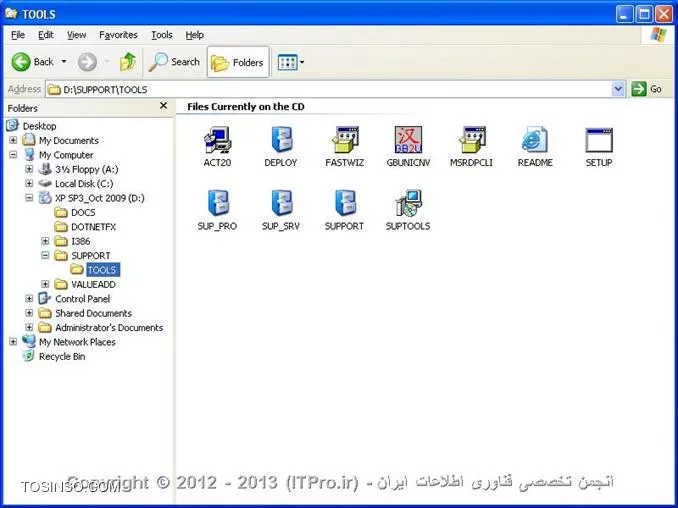Open the Tools menu
This screenshot has width=678, height=508.
pyautogui.click(x=162, y=35)
